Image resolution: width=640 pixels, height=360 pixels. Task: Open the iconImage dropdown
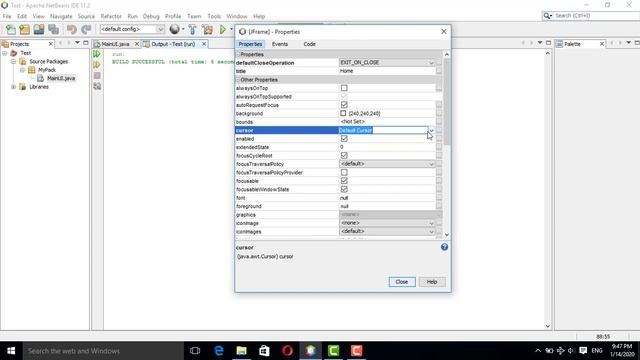(431, 223)
